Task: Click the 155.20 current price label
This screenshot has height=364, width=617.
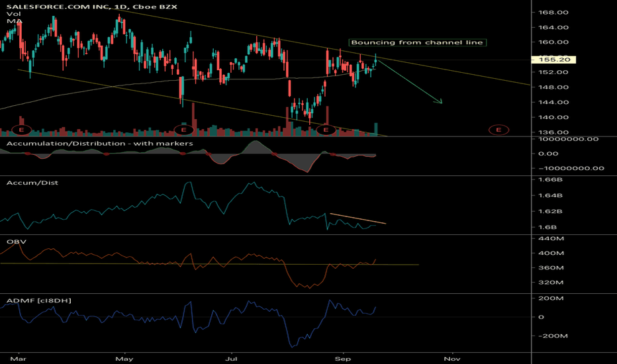Action: [554, 60]
